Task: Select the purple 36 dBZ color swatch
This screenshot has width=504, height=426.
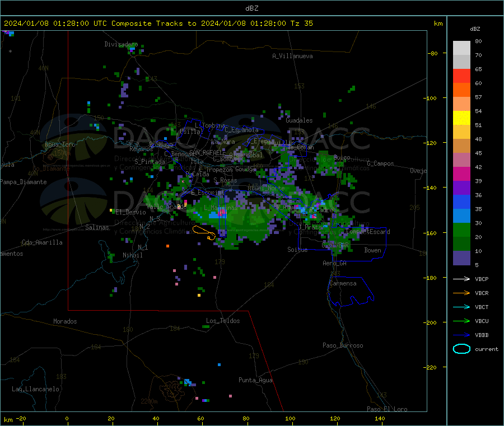Action: click(x=461, y=188)
